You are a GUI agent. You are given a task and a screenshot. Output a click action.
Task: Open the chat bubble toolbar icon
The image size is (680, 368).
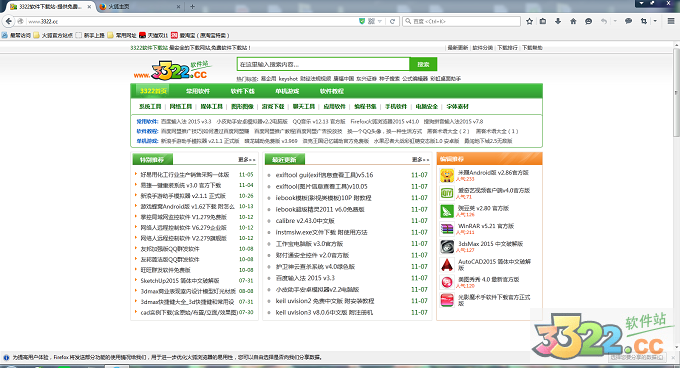coord(628,21)
